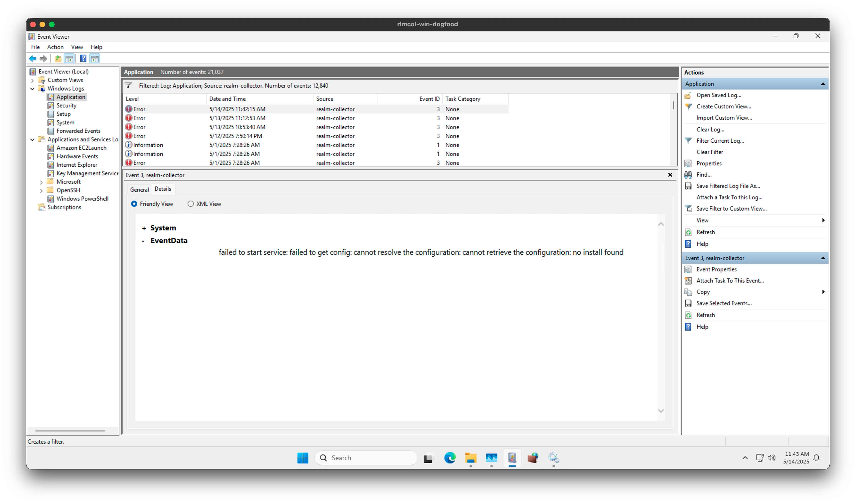856x504 pixels.
Task: Close the Event 3 preview pane
Action: 670,175
